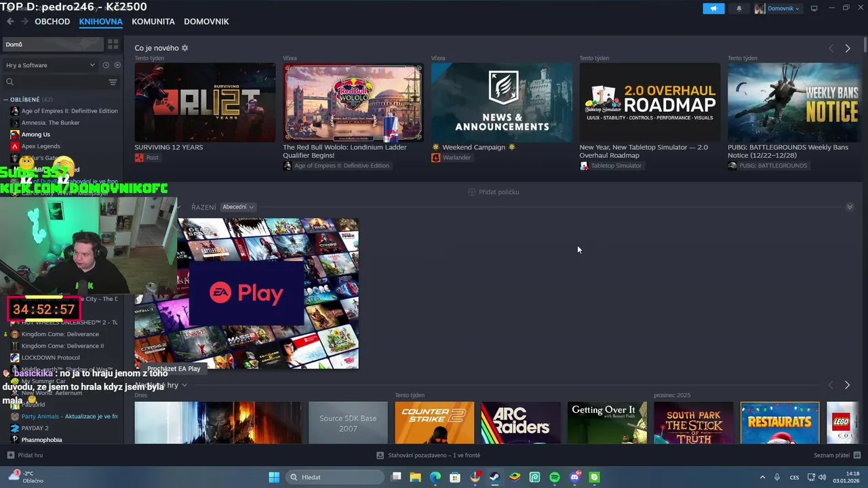
Task: Open the notifications bell
Action: (x=738, y=8)
